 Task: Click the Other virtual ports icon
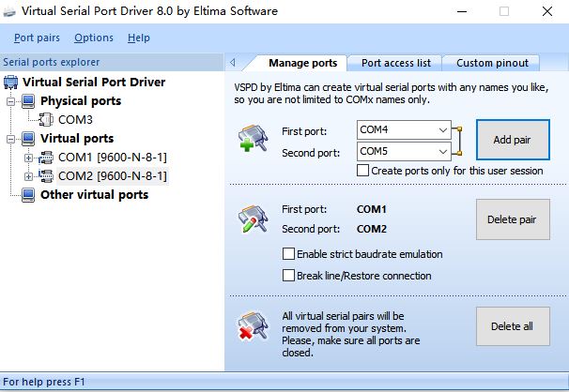pos(29,195)
